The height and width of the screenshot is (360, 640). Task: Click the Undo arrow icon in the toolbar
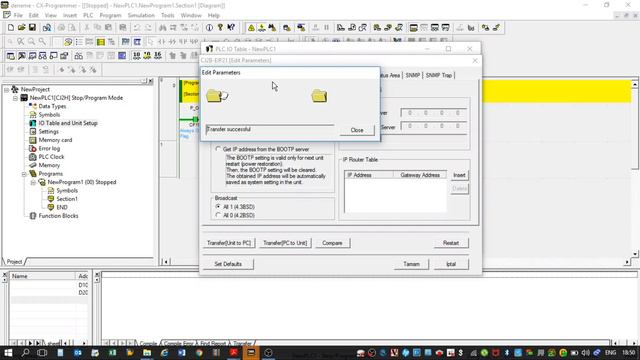point(137,28)
